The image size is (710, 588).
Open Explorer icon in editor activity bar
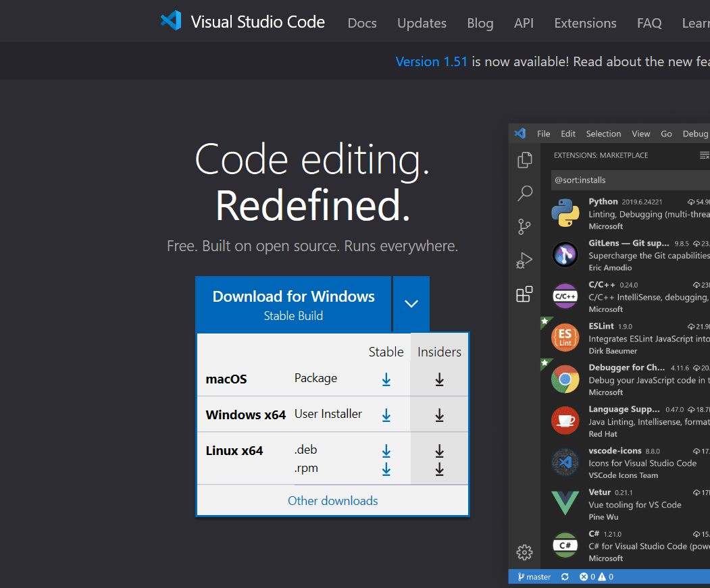point(525,160)
